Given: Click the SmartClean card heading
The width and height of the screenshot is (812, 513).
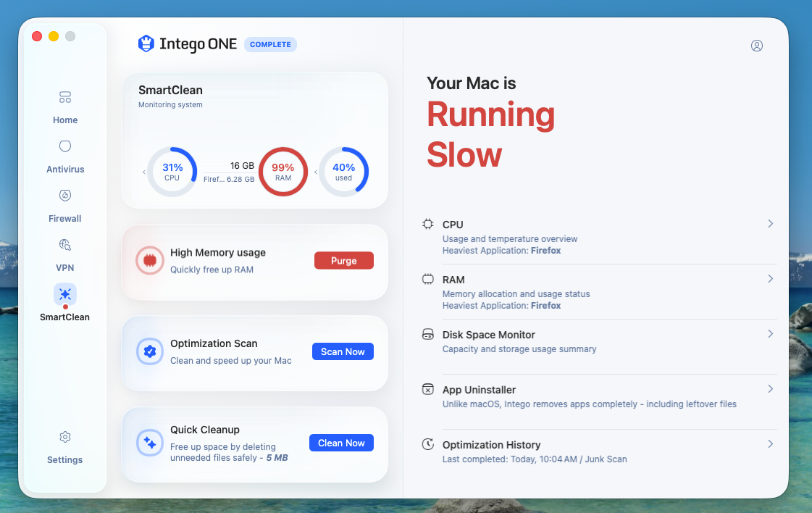Looking at the screenshot, I should 170,90.
